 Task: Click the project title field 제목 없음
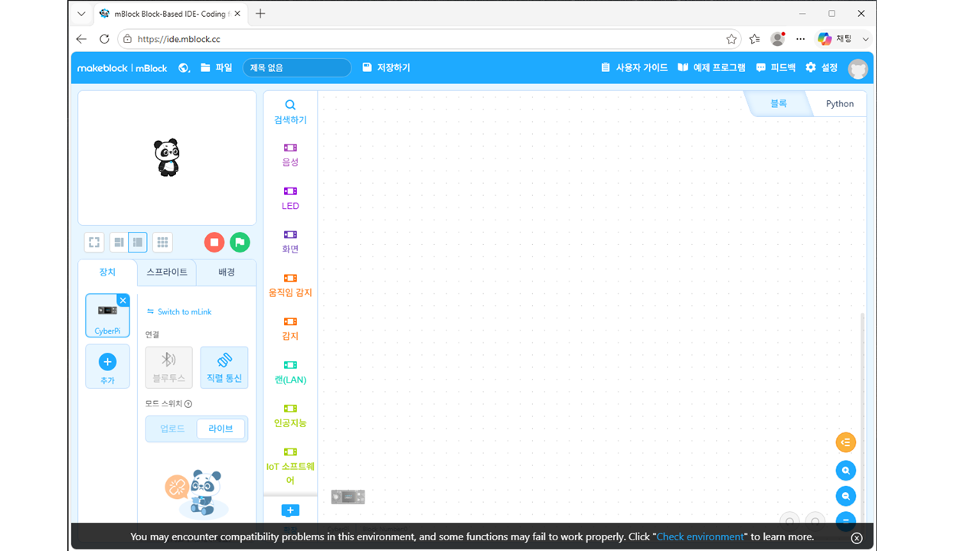297,68
